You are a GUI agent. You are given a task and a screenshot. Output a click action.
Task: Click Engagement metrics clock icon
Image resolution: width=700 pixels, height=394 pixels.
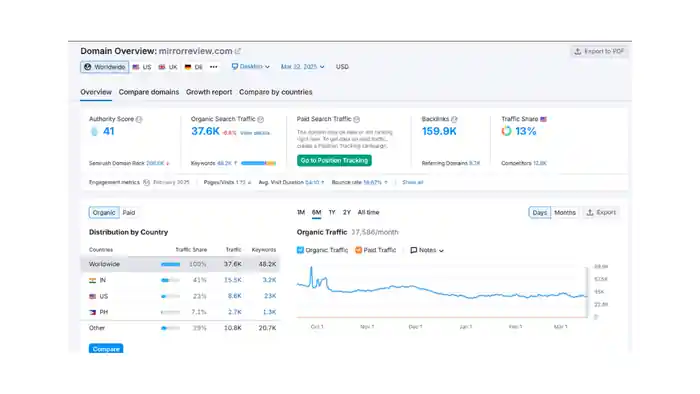pos(146,182)
